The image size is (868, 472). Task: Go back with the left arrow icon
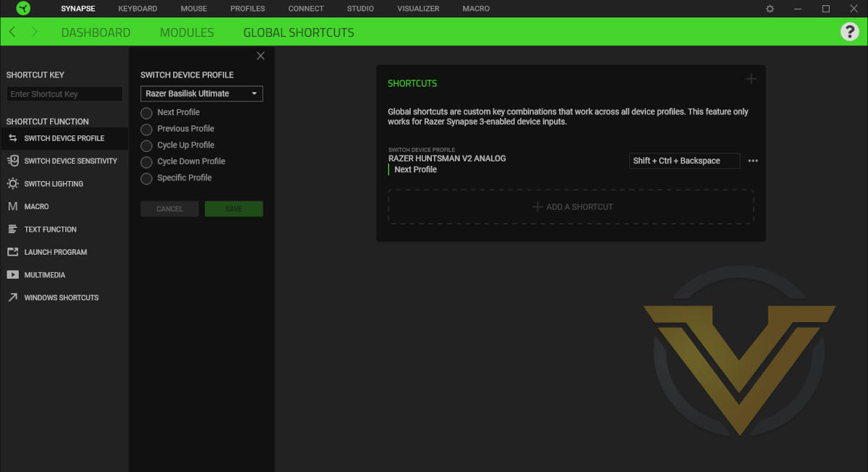12,32
